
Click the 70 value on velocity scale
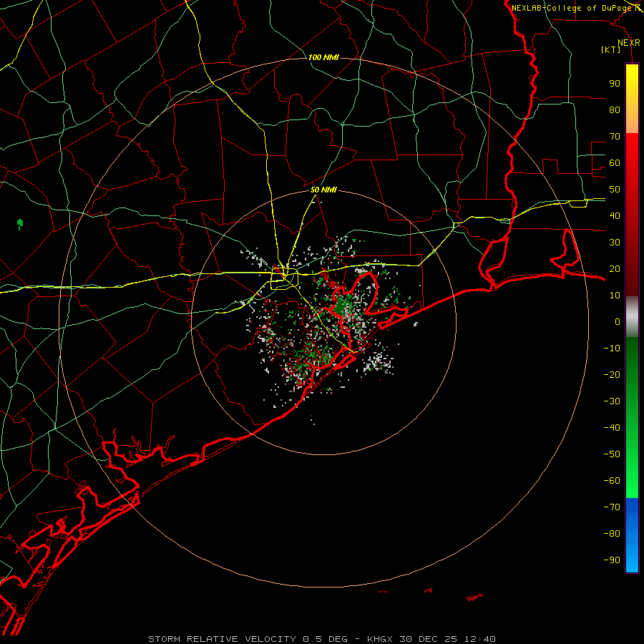(615, 137)
